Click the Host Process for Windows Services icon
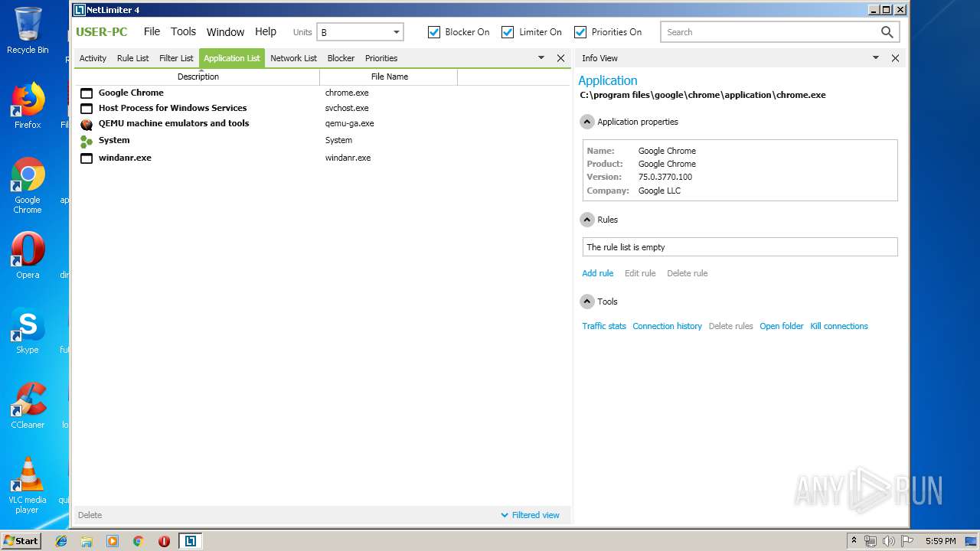Image resolution: width=980 pixels, height=551 pixels. point(87,109)
